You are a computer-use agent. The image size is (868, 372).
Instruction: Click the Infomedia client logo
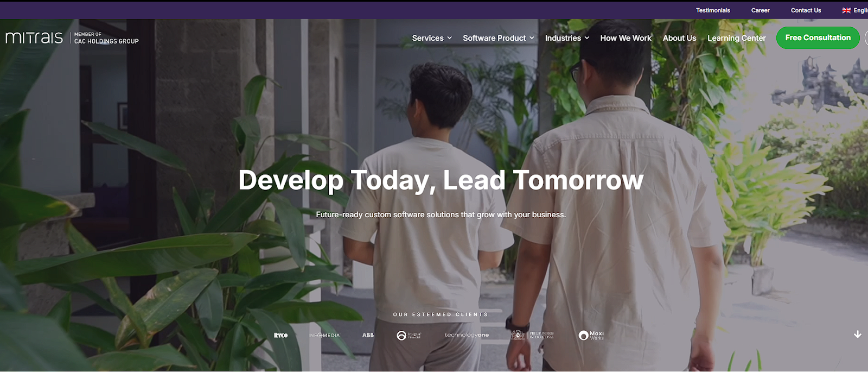324,336
